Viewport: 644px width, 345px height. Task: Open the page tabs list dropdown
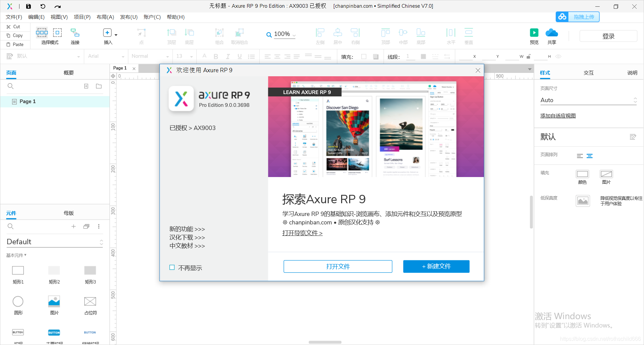[530, 69]
